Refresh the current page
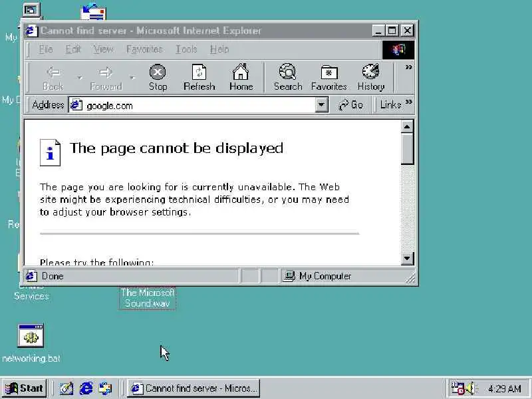 (199, 78)
